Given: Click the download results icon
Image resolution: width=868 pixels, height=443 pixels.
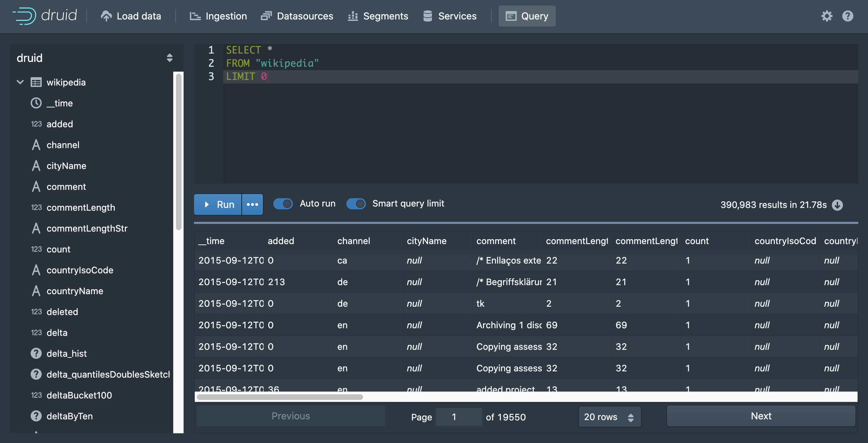Looking at the screenshot, I should coord(837,205).
